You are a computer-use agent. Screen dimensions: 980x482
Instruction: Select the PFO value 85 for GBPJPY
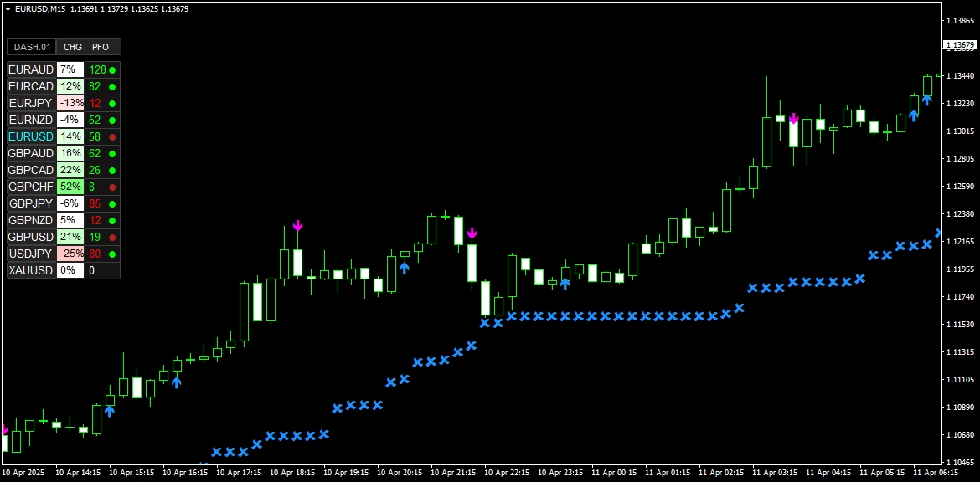tap(95, 203)
